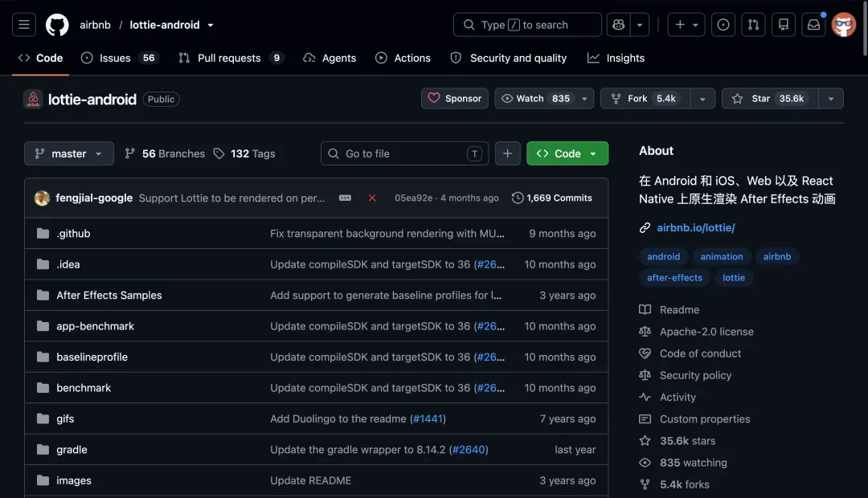This screenshot has width=868, height=498.
Task: Open the pull requests shortcut icon in header
Action: click(753, 25)
